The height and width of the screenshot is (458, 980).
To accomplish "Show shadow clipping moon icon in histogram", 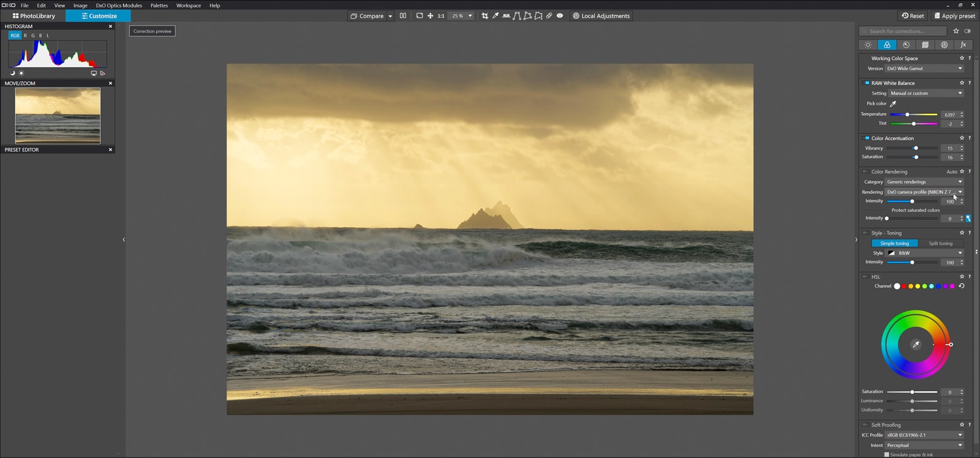I will (x=12, y=73).
